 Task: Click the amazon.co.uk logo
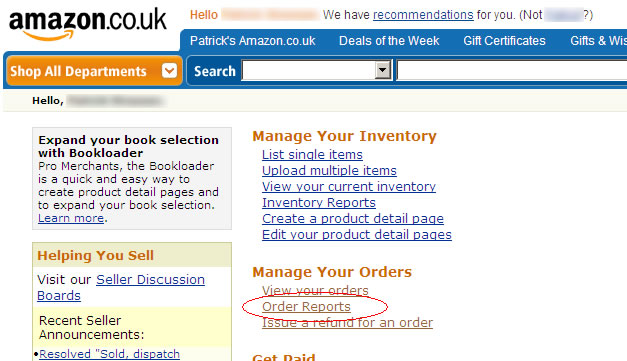(x=88, y=24)
